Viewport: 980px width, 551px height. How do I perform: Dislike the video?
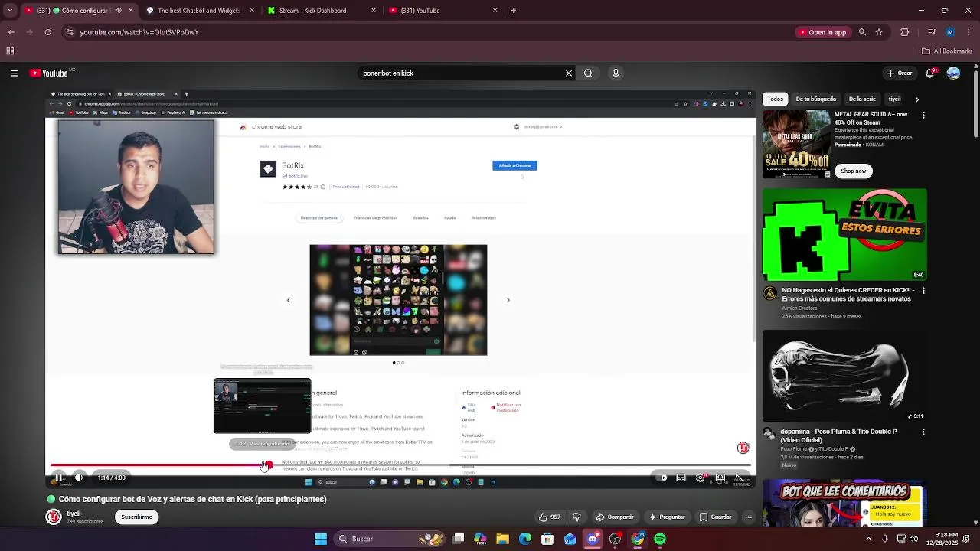577,517
